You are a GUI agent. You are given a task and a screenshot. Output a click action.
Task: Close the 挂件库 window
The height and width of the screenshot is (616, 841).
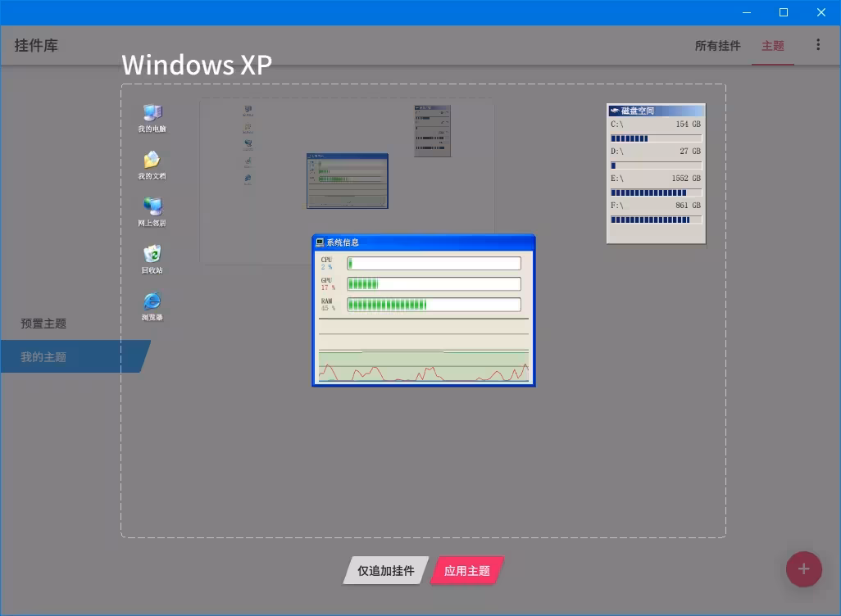(821, 12)
